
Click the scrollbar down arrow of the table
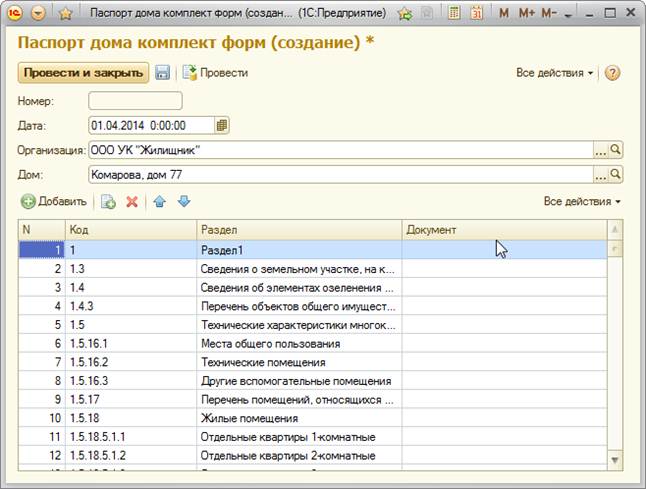(x=615, y=460)
